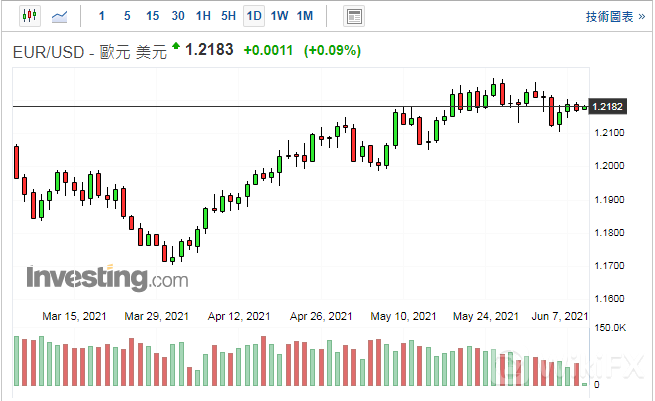The height and width of the screenshot is (401, 655).
Task: Switch to 1H hourly interval
Action: 203,16
